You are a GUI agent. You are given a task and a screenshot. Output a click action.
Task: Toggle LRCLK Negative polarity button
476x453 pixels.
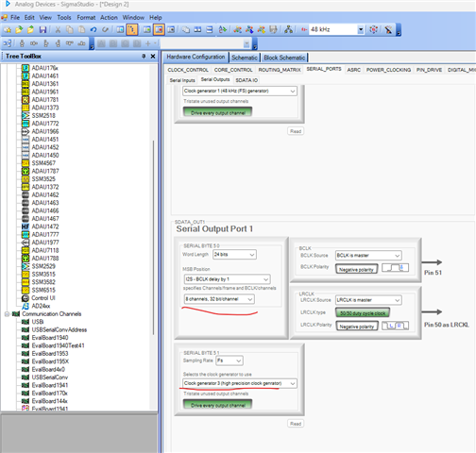click(356, 327)
